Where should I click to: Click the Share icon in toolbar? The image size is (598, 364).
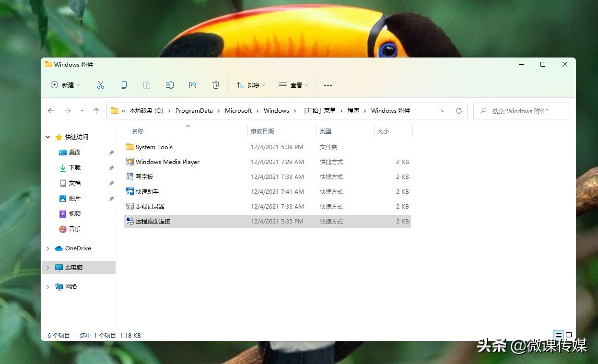[x=193, y=85]
